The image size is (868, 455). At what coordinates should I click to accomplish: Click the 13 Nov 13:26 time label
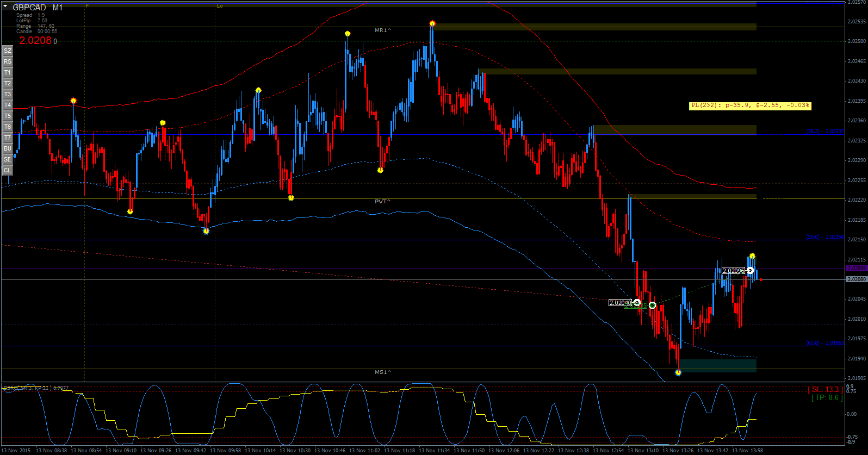(678, 450)
